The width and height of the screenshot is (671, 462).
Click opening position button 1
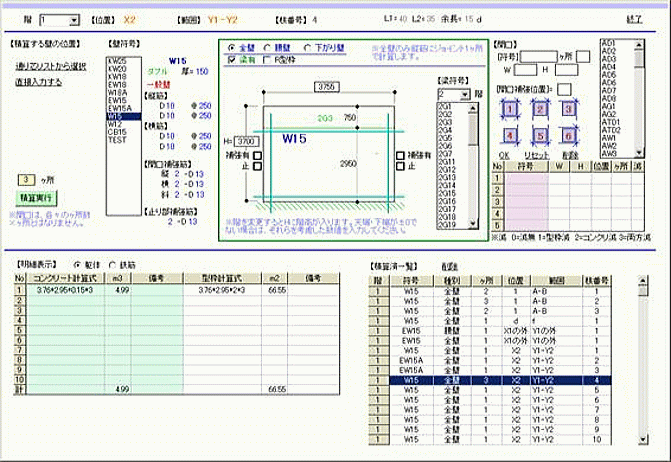[511, 109]
